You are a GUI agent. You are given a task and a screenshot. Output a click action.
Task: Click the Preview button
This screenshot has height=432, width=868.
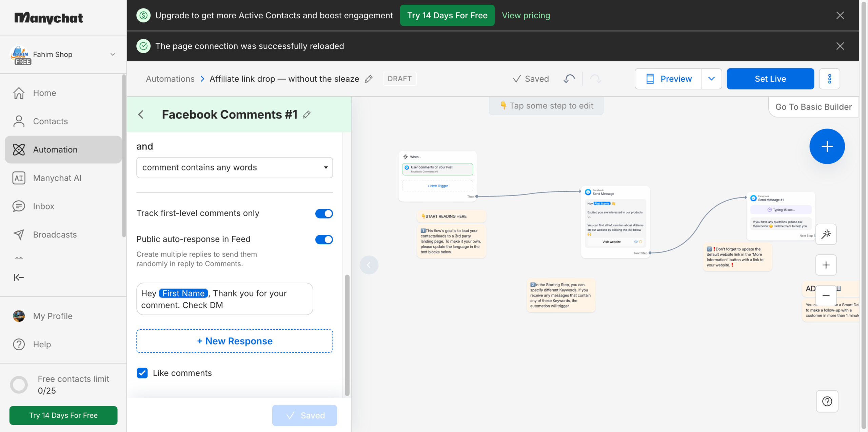pyautogui.click(x=668, y=79)
